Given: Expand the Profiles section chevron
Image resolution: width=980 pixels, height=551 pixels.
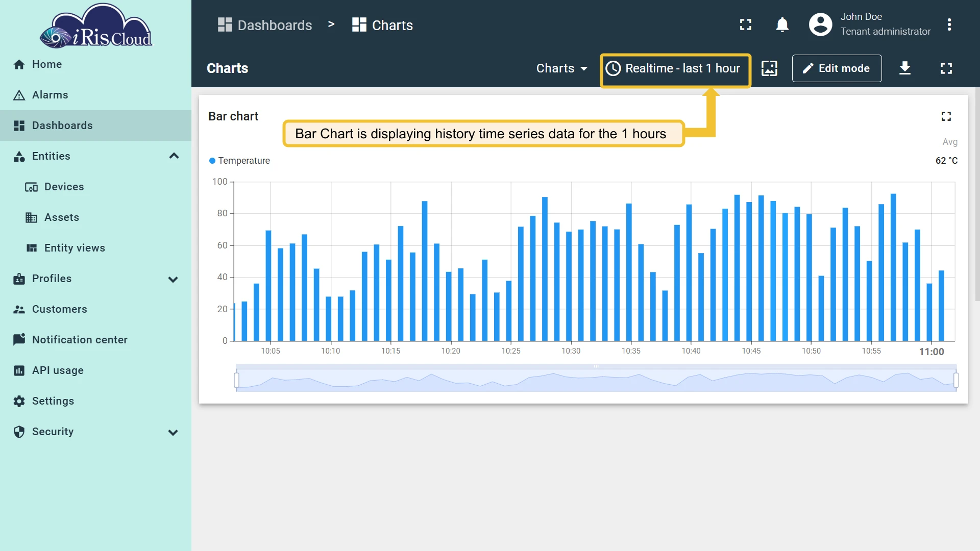Looking at the screenshot, I should click(x=174, y=279).
